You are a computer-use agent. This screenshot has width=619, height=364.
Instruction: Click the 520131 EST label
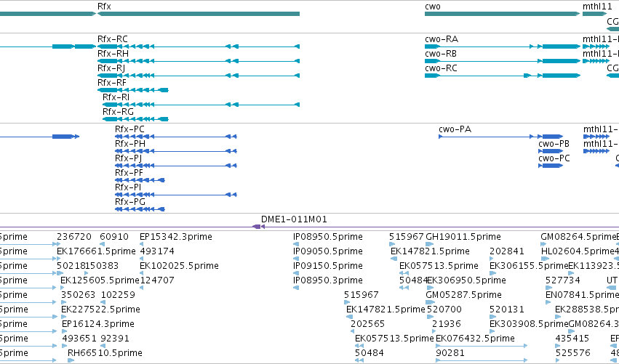point(507,310)
